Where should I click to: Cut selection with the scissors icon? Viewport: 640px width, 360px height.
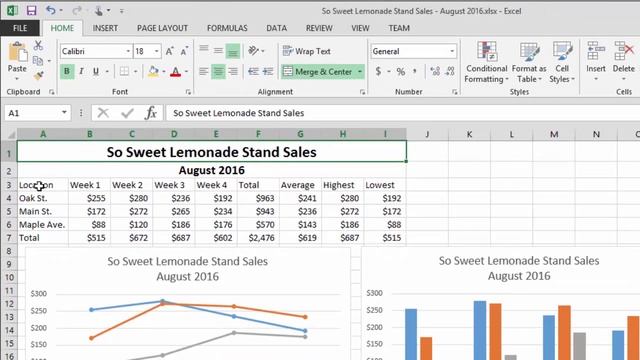point(38,45)
